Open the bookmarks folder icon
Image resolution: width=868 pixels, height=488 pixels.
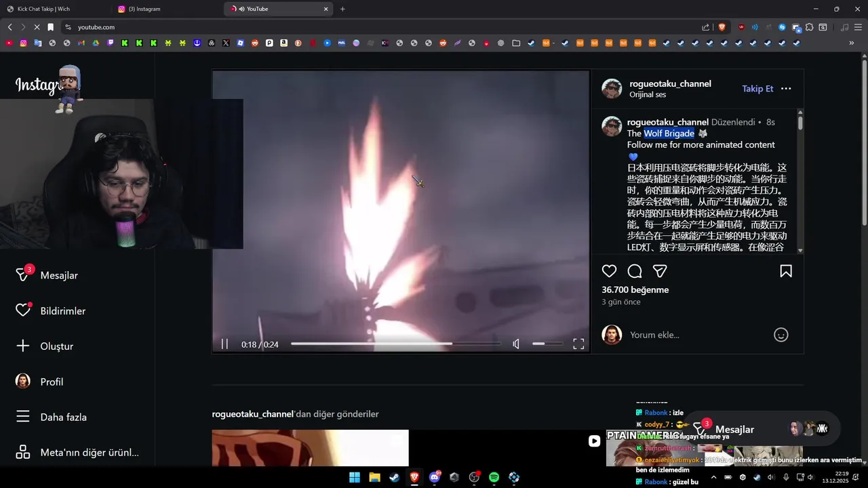pyautogui.click(x=516, y=43)
